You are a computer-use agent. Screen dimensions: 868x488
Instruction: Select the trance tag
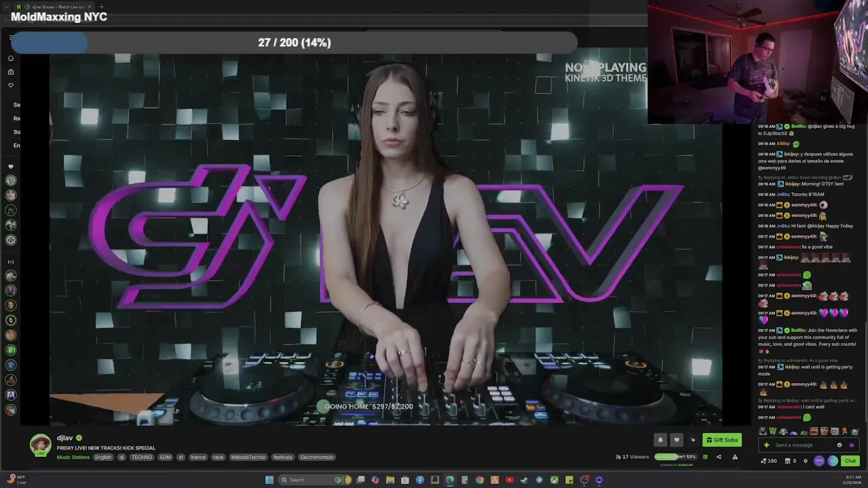[x=198, y=457]
